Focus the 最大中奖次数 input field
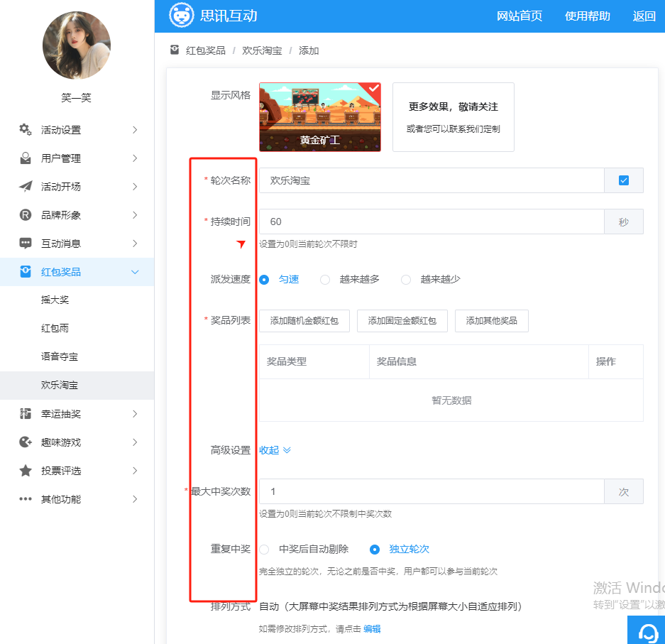This screenshot has width=665, height=644. click(x=432, y=491)
